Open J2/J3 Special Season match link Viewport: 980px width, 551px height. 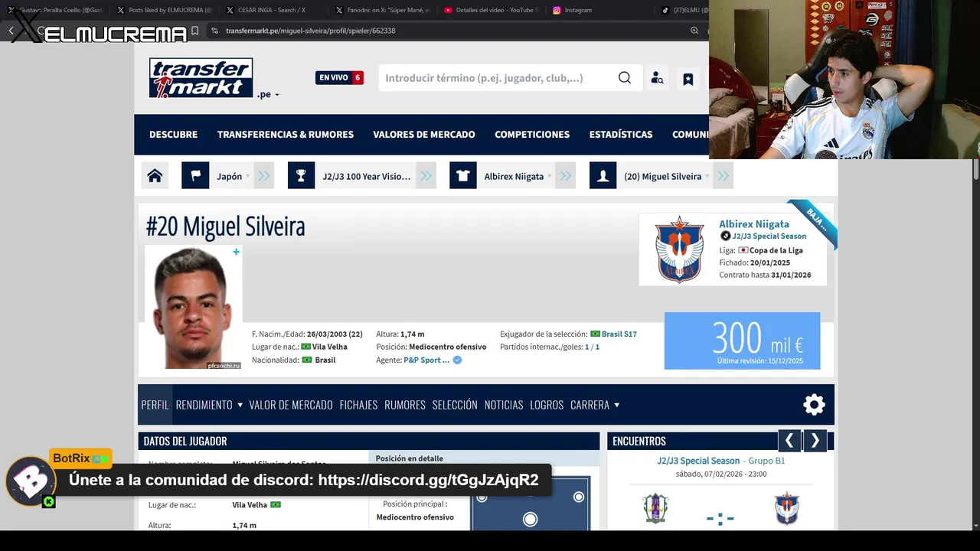coord(698,461)
